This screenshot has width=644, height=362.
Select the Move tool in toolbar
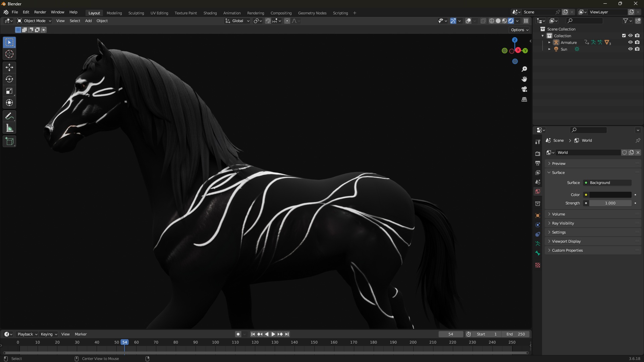9,67
